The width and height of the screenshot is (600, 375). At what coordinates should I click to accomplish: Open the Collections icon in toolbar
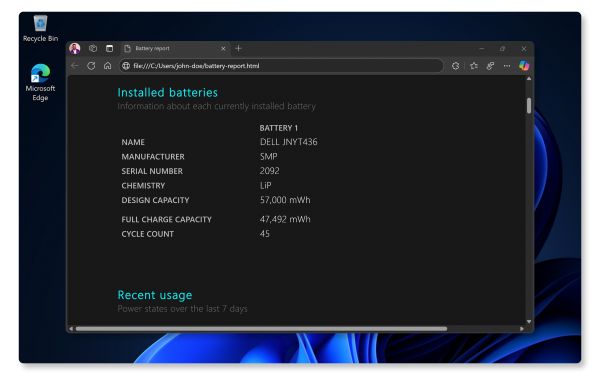tap(490, 66)
